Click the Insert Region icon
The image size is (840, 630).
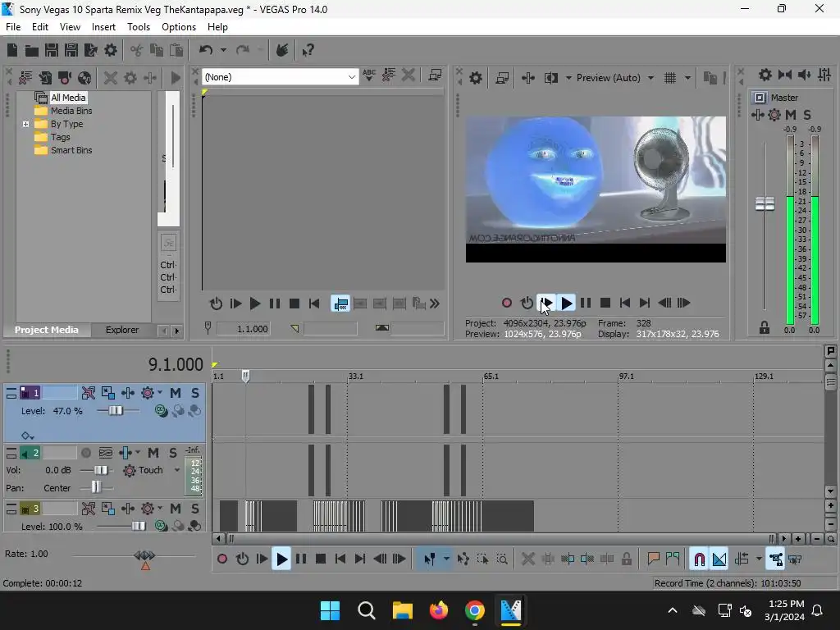pos(673,559)
